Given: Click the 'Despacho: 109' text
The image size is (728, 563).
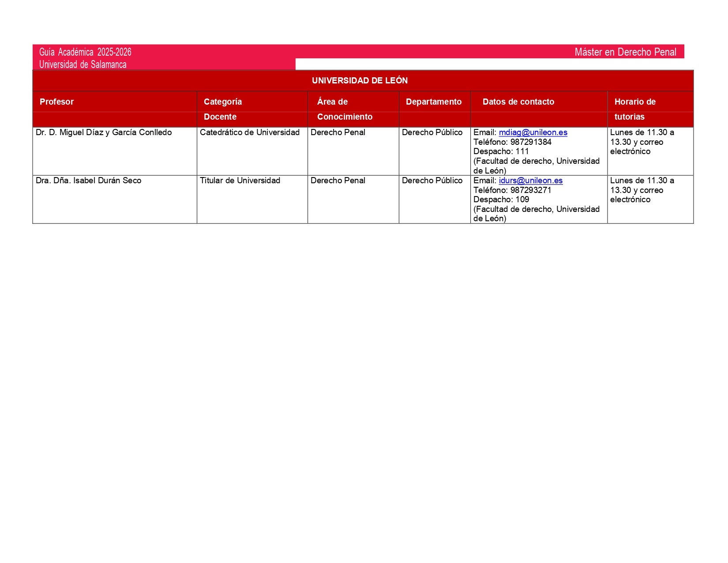Looking at the screenshot, I should coord(501,200).
